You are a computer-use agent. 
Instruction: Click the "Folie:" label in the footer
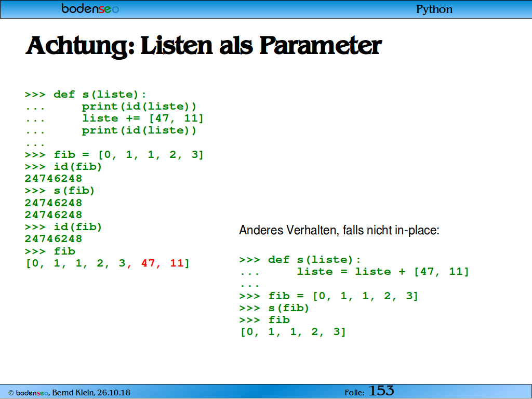click(354, 393)
